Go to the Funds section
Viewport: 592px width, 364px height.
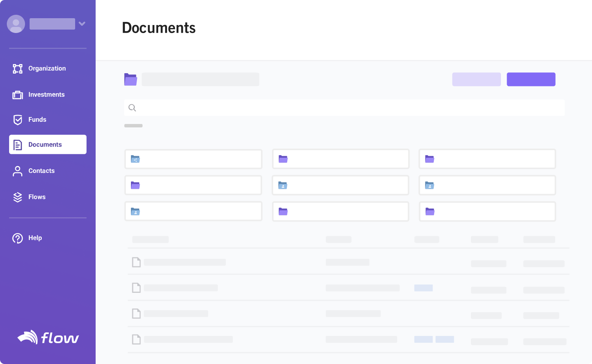(37, 120)
